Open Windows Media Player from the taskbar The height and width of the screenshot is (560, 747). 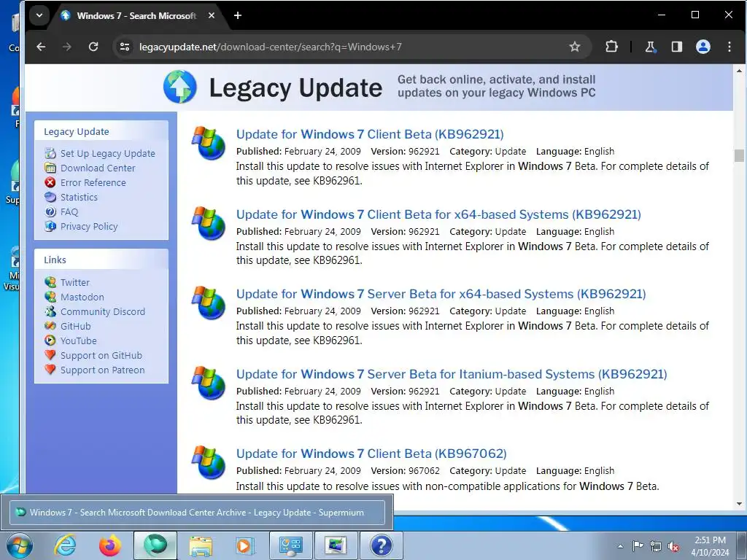coord(245,545)
